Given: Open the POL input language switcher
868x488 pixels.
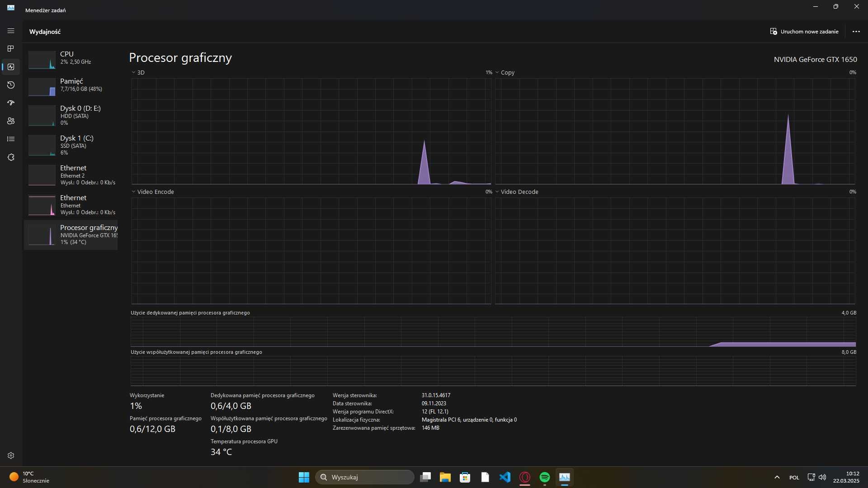Looking at the screenshot, I should 794,477.
